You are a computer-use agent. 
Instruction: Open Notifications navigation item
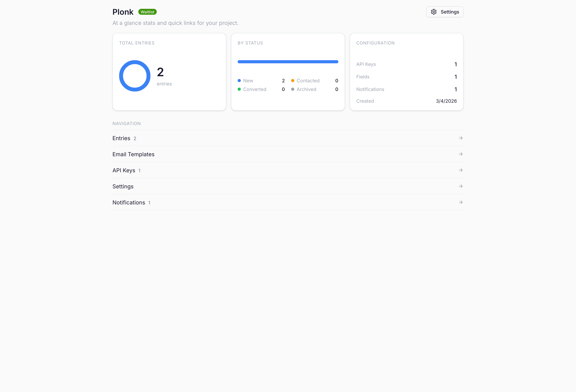pos(129,203)
